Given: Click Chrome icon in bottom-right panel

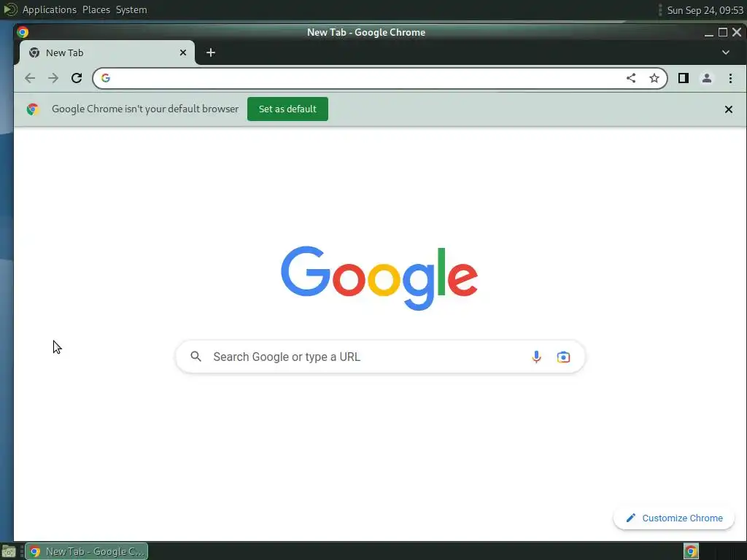Looking at the screenshot, I should tap(691, 551).
